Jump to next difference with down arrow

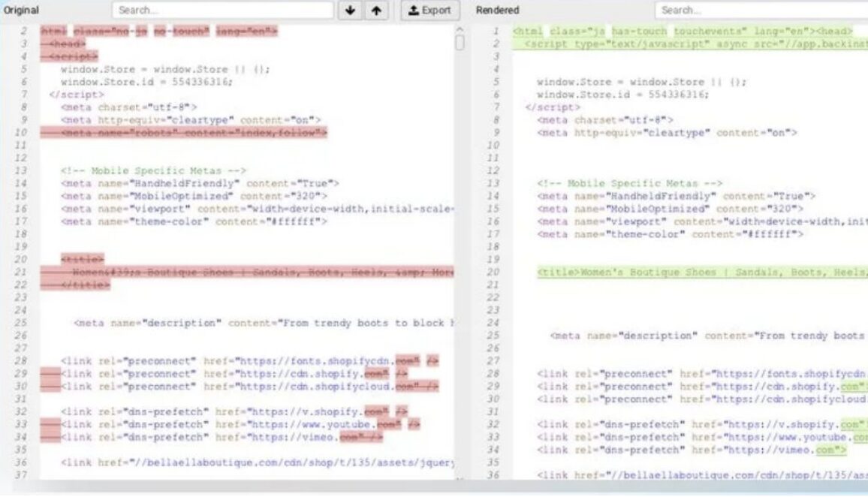[351, 10]
